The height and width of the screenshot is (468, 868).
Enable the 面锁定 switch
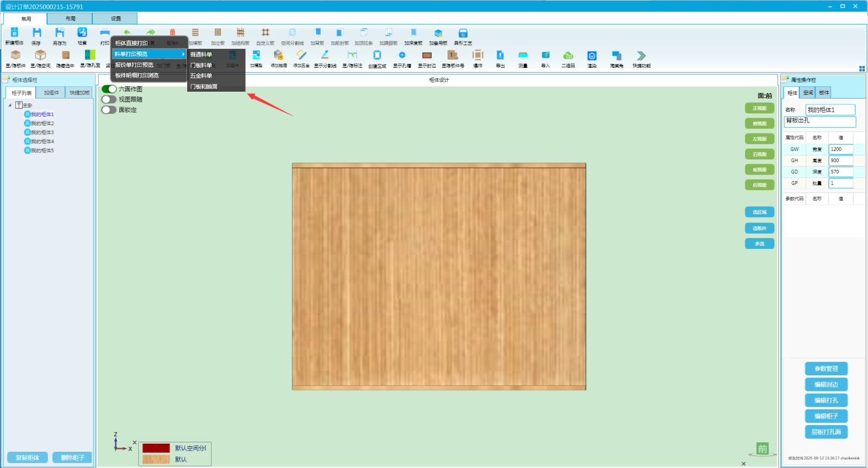click(x=109, y=110)
